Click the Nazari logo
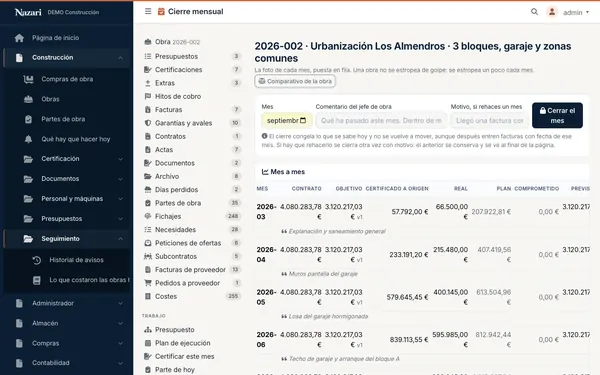Screen dimensions: 600x375 click(x=28, y=12)
